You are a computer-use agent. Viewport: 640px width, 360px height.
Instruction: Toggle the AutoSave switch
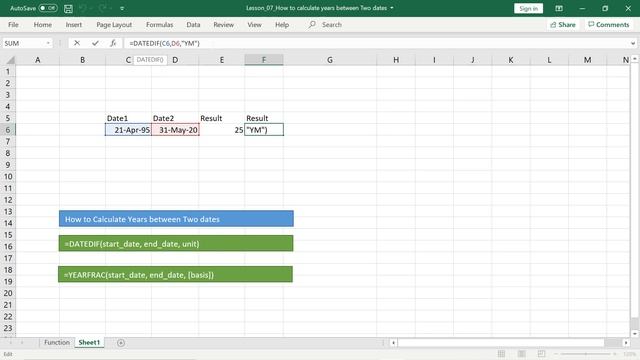48,8
